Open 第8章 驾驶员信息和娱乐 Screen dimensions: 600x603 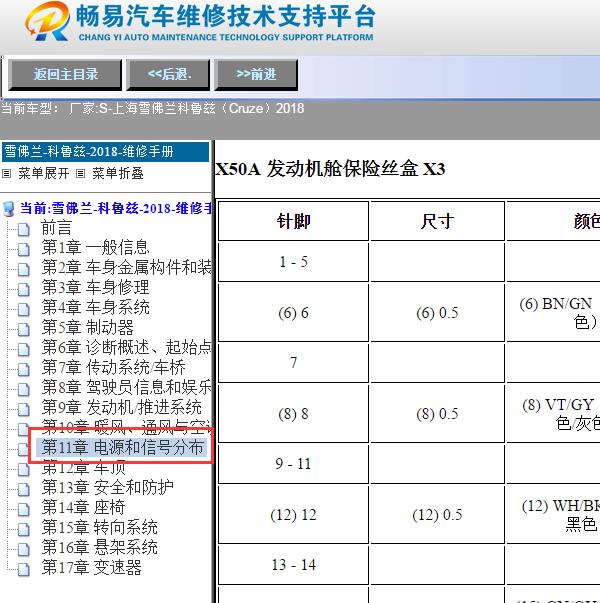126,387
